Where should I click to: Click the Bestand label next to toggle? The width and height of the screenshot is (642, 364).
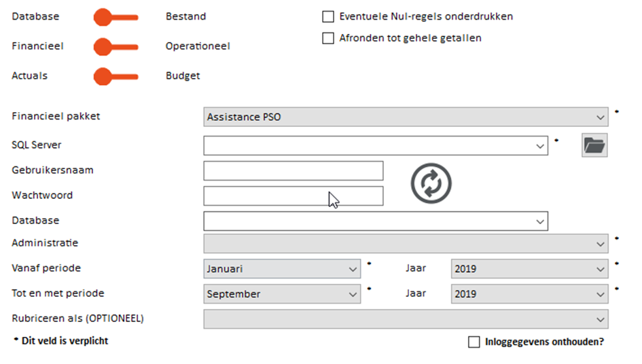(186, 16)
